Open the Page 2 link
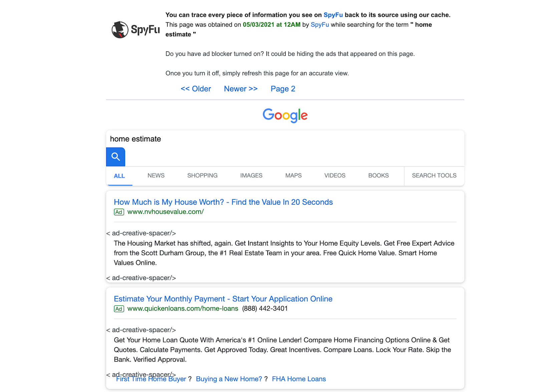534x392 pixels. pos(283,89)
